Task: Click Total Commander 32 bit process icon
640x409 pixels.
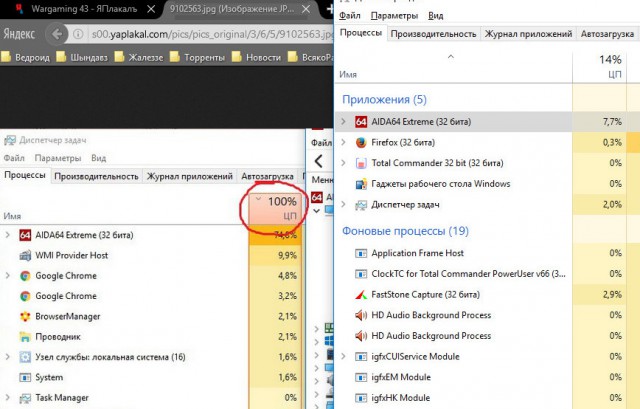Action: tap(361, 163)
